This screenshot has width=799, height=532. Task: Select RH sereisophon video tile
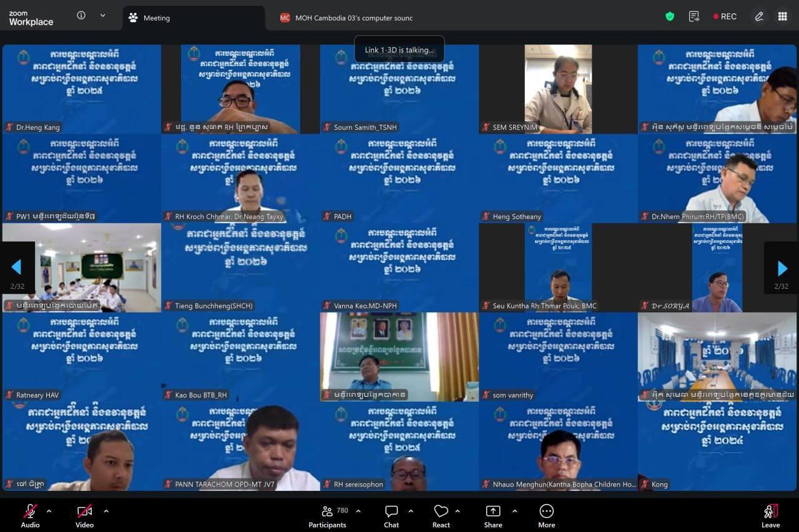click(x=399, y=446)
